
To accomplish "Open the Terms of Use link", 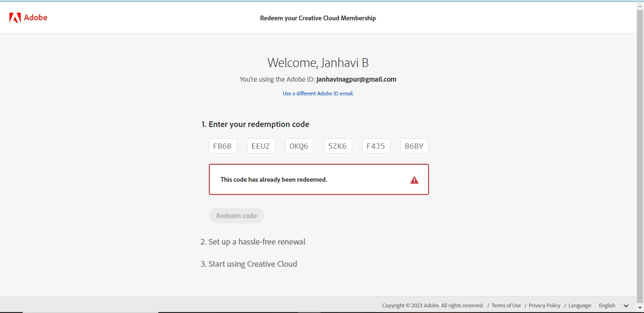I will [x=506, y=305].
